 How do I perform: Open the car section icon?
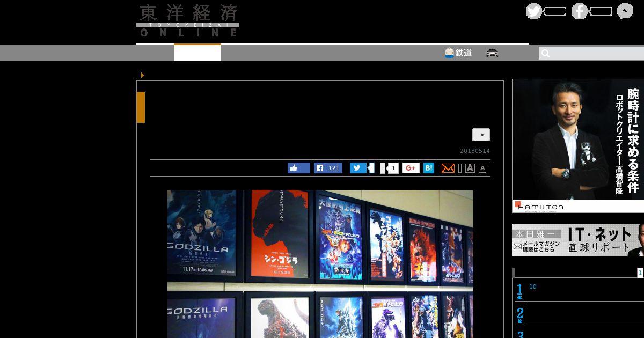[492, 53]
